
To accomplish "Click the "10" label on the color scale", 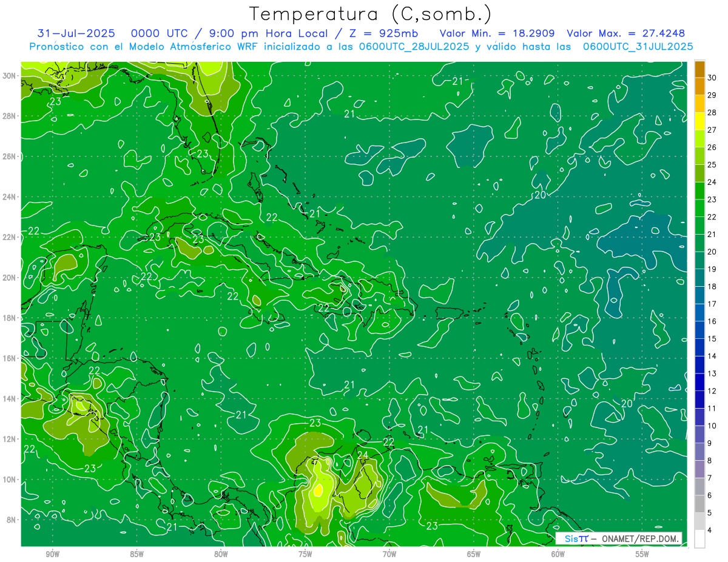I will 712,426.
